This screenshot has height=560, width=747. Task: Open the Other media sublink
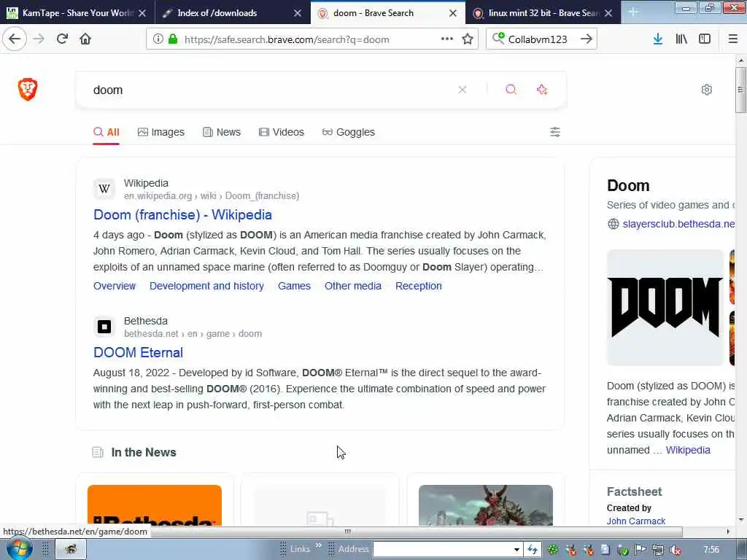(x=353, y=286)
